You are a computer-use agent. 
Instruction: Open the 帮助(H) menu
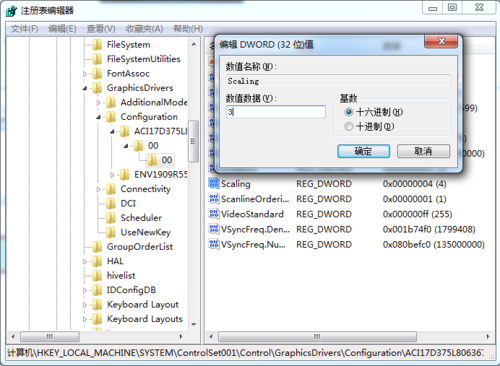coord(188,29)
